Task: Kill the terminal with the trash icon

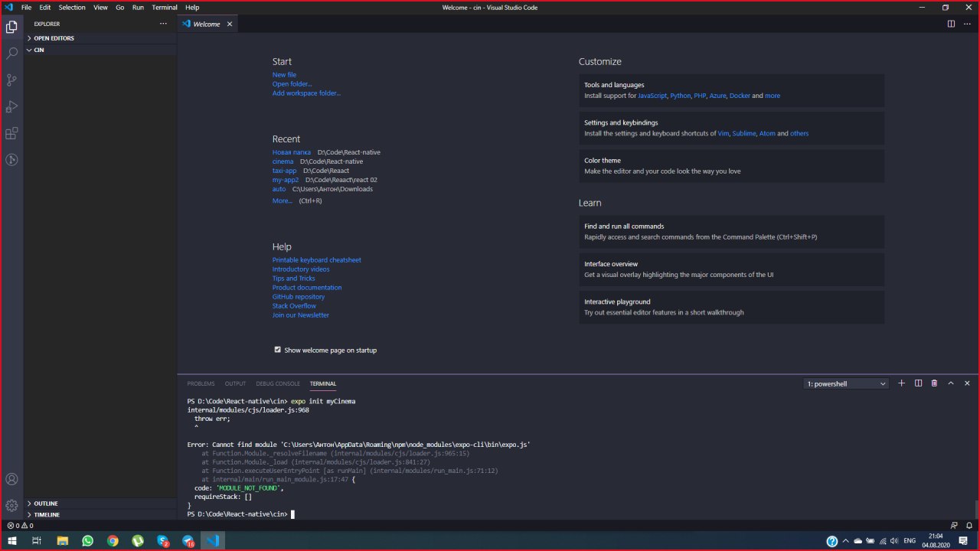Action: pyautogui.click(x=934, y=383)
